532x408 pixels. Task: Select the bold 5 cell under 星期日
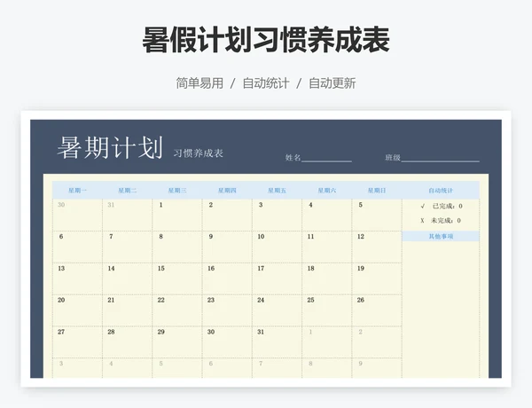tap(377, 216)
